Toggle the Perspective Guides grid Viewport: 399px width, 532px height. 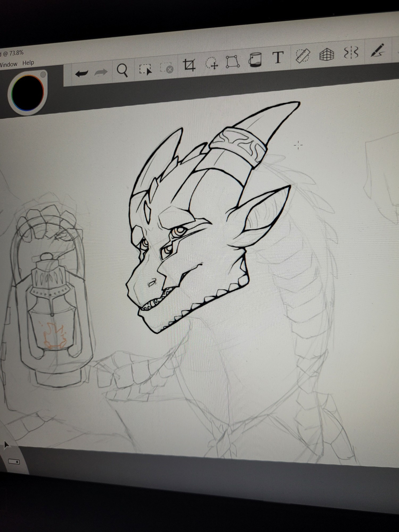click(326, 54)
